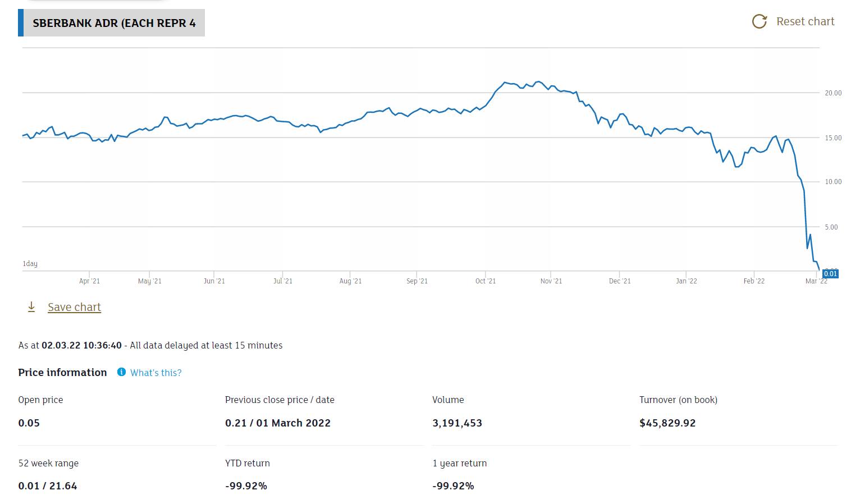Click the Open price label
The height and width of the screenshot is (504, 851).
40,400
